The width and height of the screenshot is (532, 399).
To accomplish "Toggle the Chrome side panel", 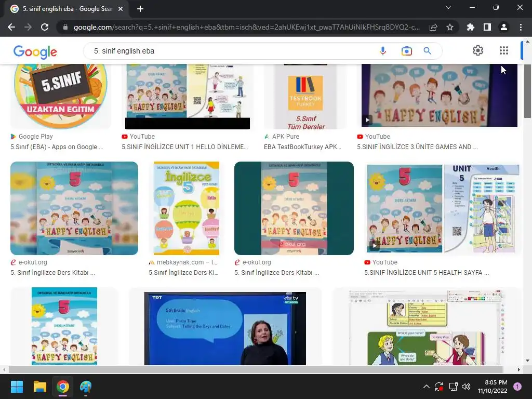I will tap(487, 27).
